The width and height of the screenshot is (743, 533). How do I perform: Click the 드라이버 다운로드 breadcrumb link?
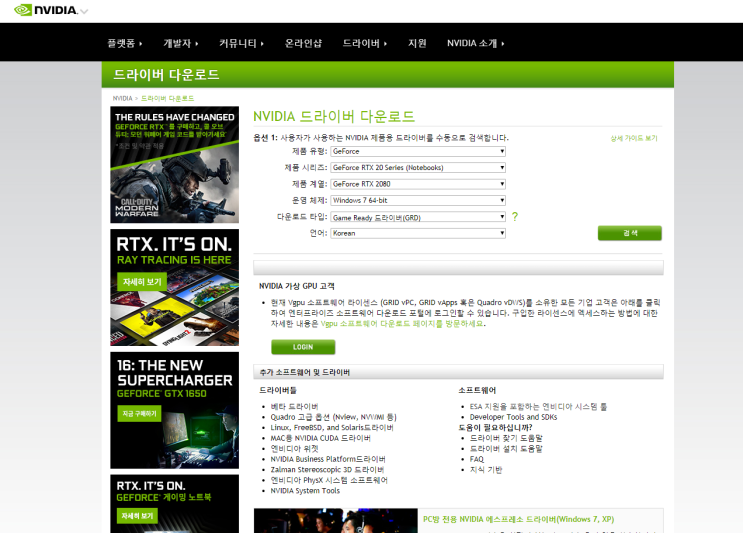pyautogui.click(x=167, y=99)
